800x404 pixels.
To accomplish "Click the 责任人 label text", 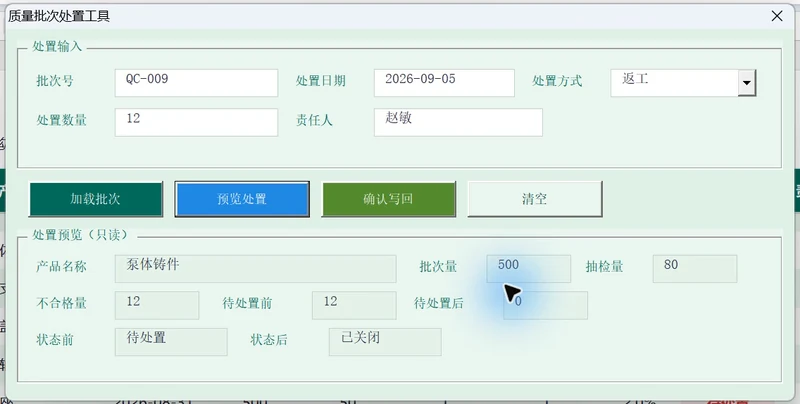I will [x=314, y=120].
